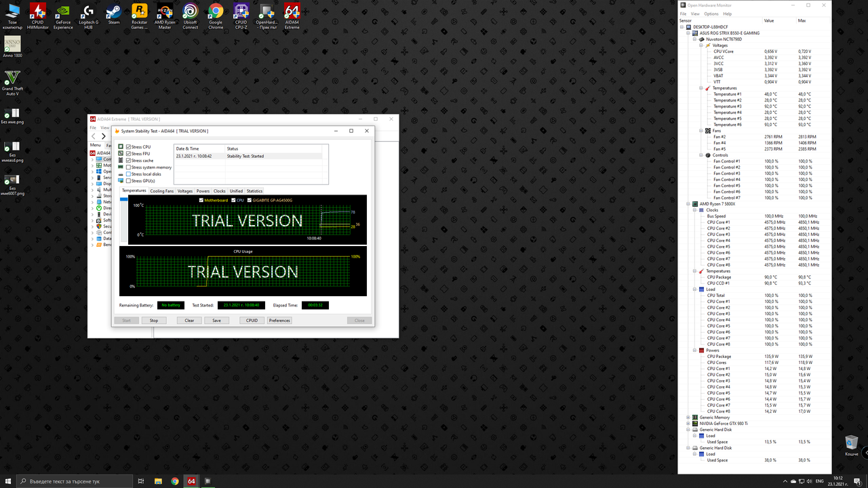The image size is (868, 488).
Task: Open the Recycle Bin icon
Action: click(851, 446)
